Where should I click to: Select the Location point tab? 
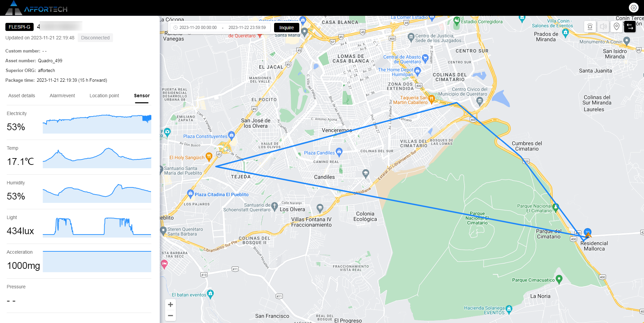pyautogui.click(x=104, y=96)
